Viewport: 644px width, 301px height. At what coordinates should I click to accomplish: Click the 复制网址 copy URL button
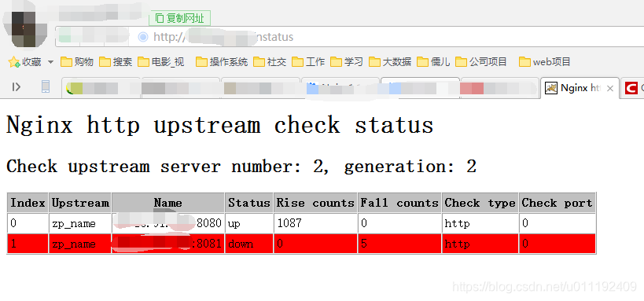(179, 18)
